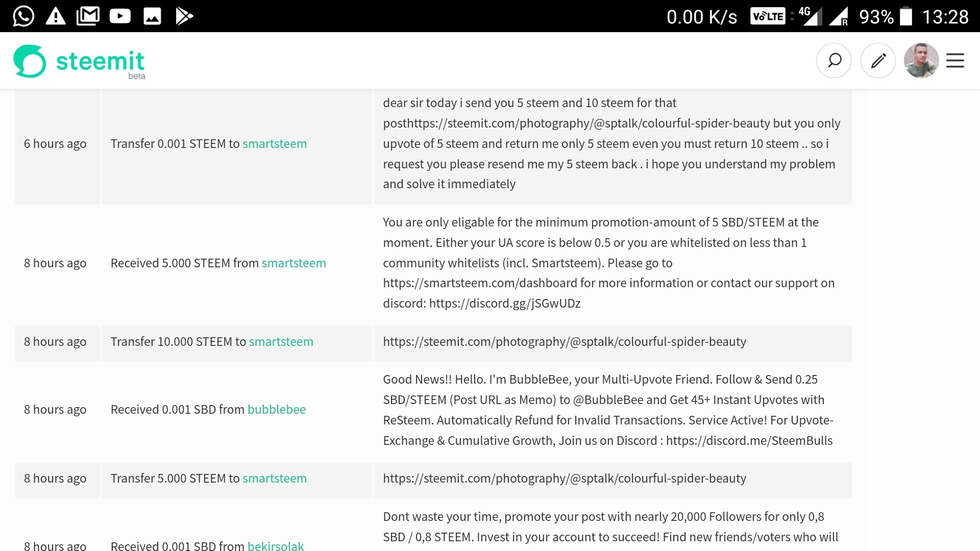Tap the WhatsApp notification icon
The height and width of the screenshot is (551, 980).
click(23, 16)
